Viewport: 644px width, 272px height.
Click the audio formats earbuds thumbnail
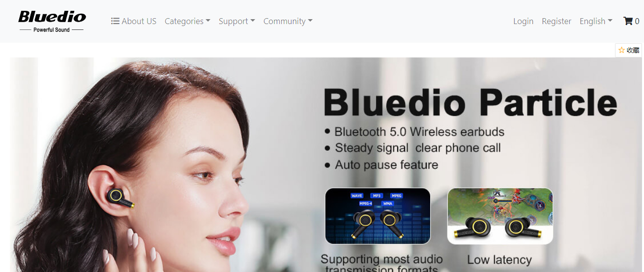pos(378,216)
